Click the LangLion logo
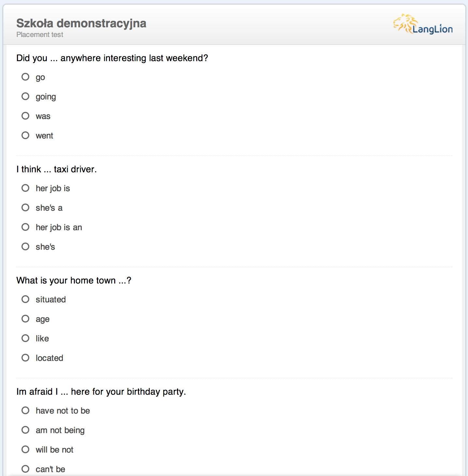 coord(423,24)
